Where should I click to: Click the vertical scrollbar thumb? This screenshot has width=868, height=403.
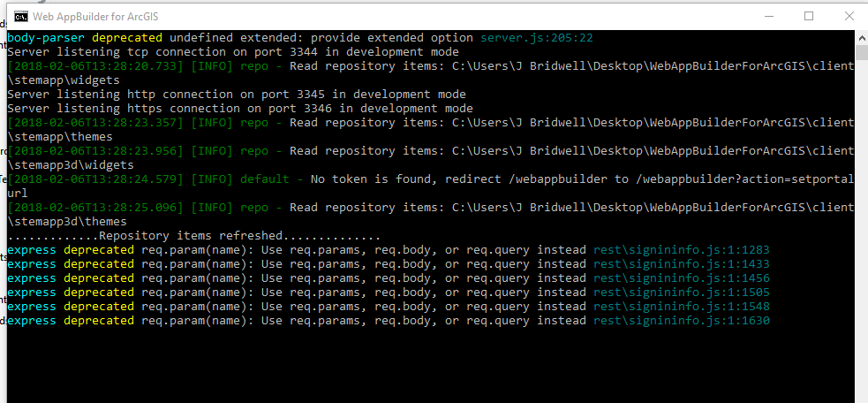[x=861, y=52]
